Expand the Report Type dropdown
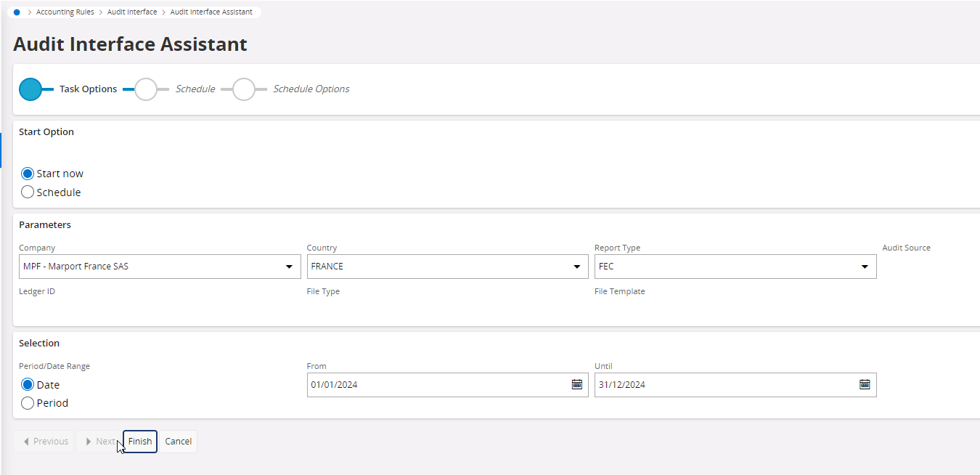Viewport: 980px width, 475px height. pos(865,267)
